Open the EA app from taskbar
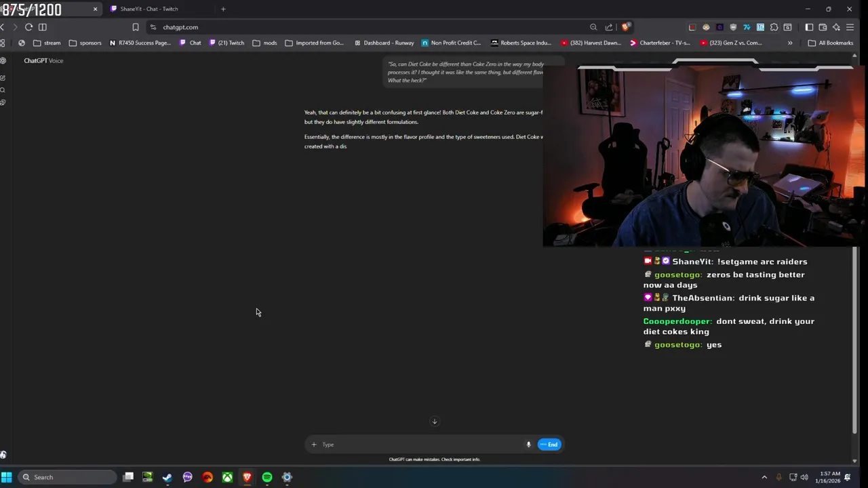Image resolution: width=868 pixels, height=488 pixels. 208,477
